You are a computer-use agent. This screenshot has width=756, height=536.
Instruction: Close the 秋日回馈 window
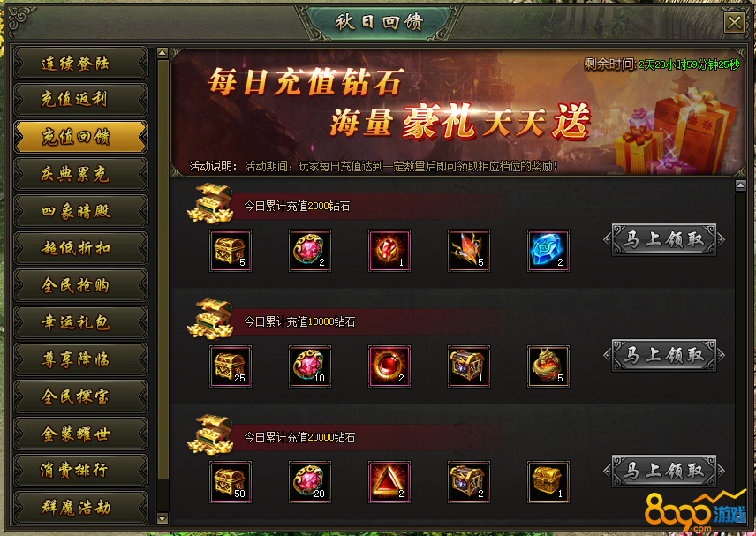pos(734,23)
